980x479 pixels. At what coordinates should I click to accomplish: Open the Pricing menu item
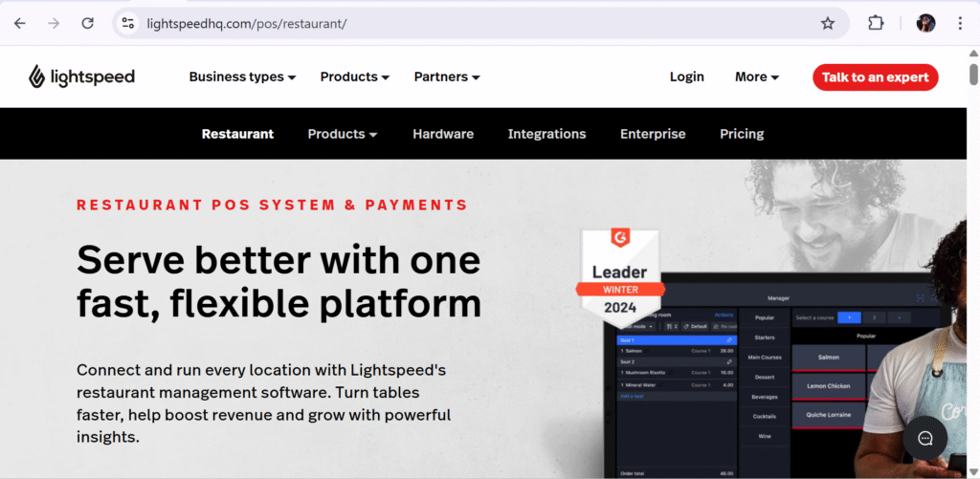point(742,134)
